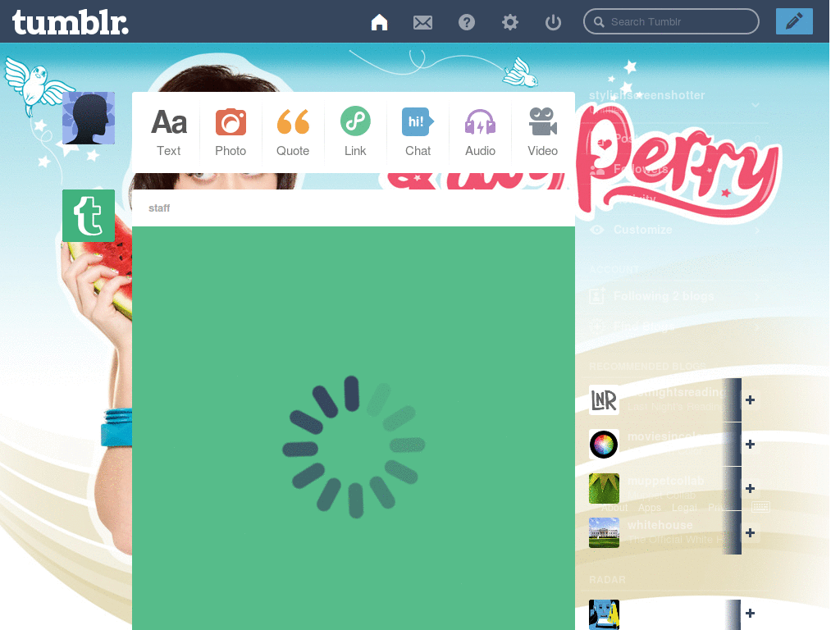Click the power log out icon

tap(553, 22)
